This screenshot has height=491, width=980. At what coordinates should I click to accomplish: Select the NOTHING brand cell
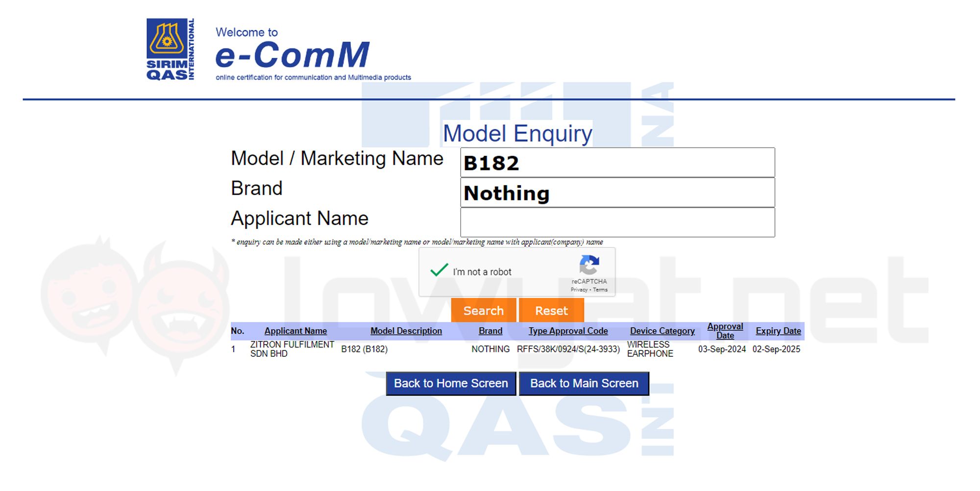point(490,349)
